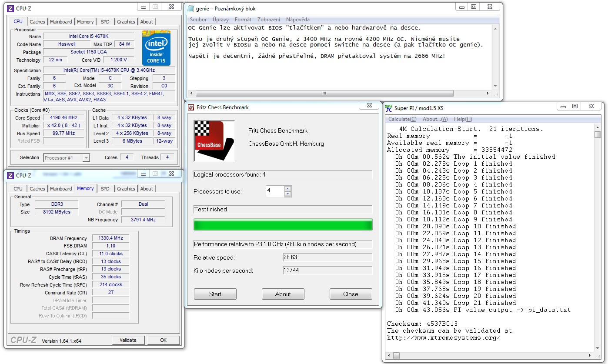This screenshot has width=608, height=364.
Task: Switch to Mainboard tab in upper CPU-Z window
Action: (x=61, y=22)
